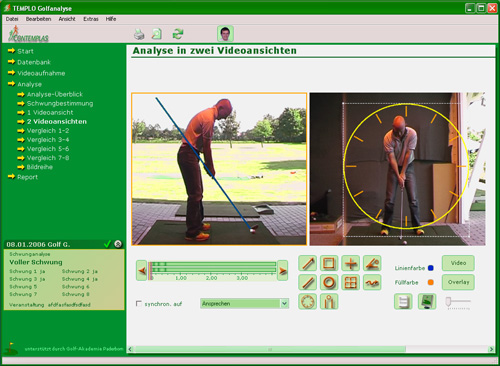Screen dimensions: 500x366
Task: Open Vergleich 5-6
Action: [48, 149]
